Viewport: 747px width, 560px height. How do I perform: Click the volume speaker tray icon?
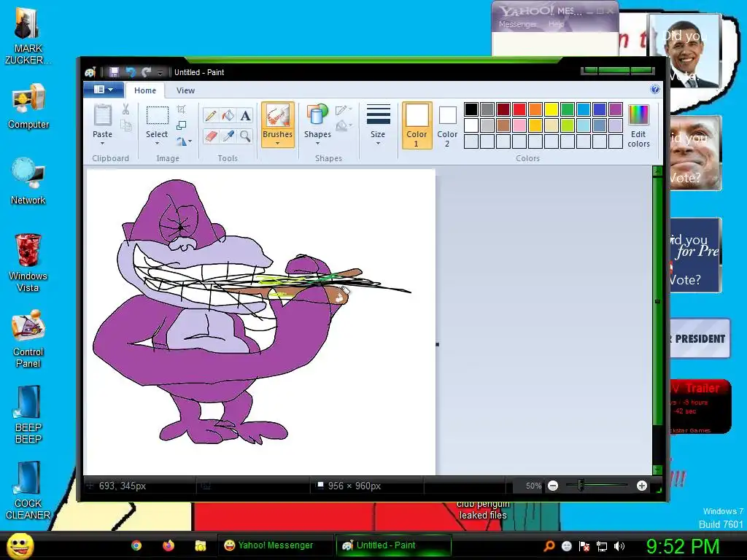point(619,546)
